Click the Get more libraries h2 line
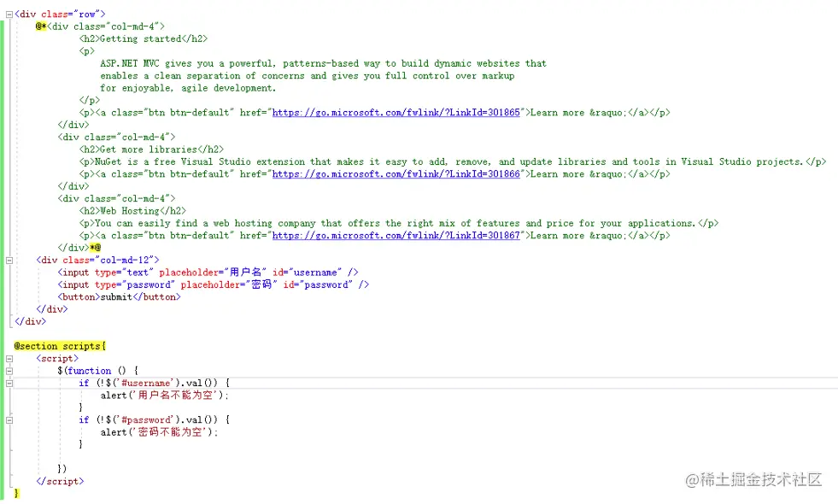The image size is (838, 504). (x=151, y=149)
